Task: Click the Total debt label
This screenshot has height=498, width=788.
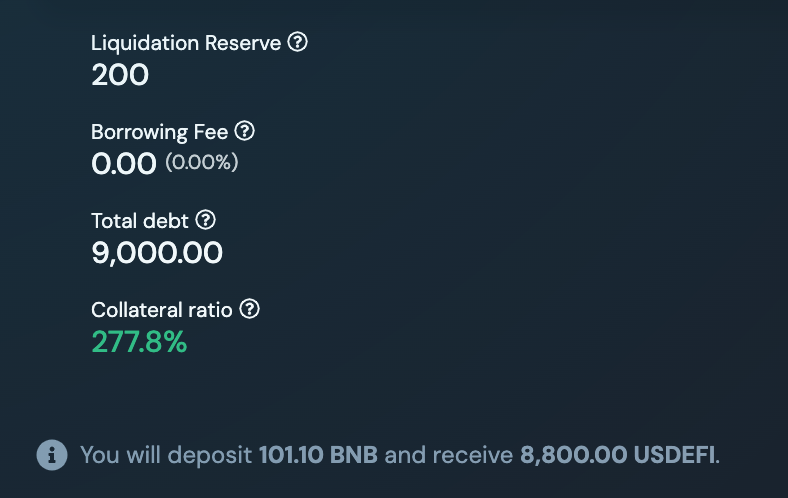Action: (x=140, y=221)
